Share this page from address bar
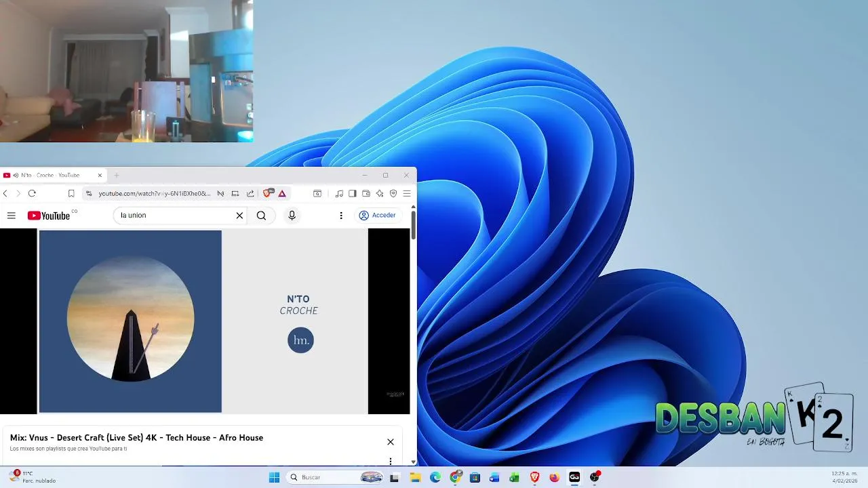The image size is (868, 488). (x=250, y=193)
